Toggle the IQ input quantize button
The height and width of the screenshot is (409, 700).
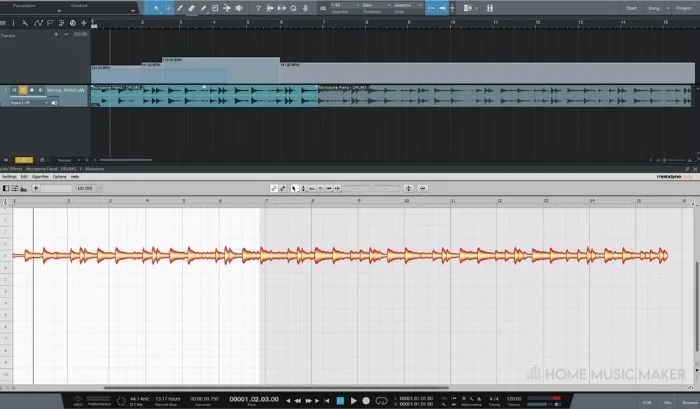323,8
